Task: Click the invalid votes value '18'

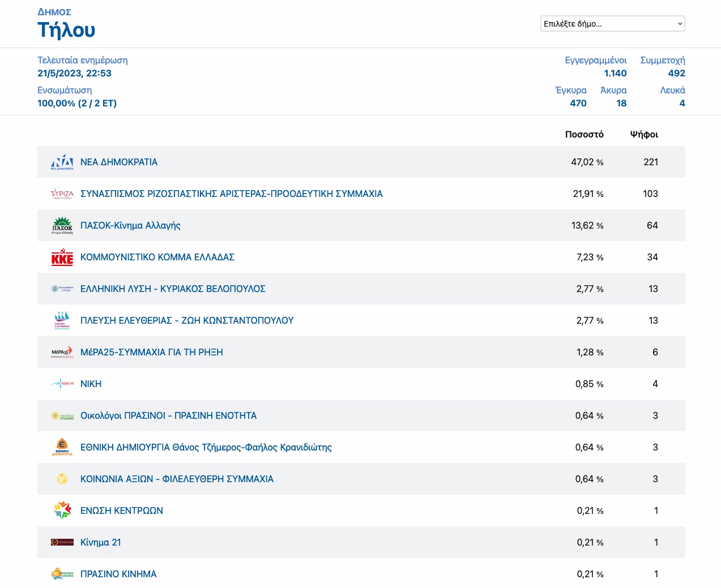Action: [621, 103]
